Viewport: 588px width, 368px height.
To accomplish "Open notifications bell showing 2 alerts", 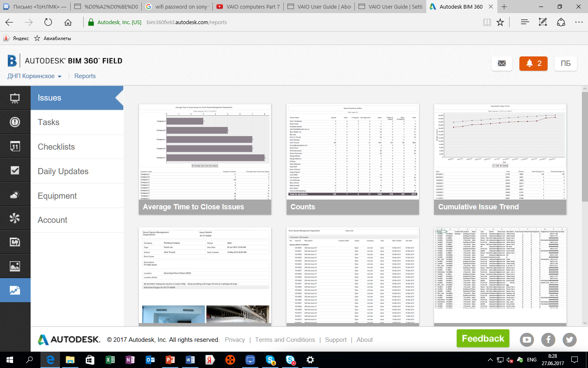I will point(533,63).
